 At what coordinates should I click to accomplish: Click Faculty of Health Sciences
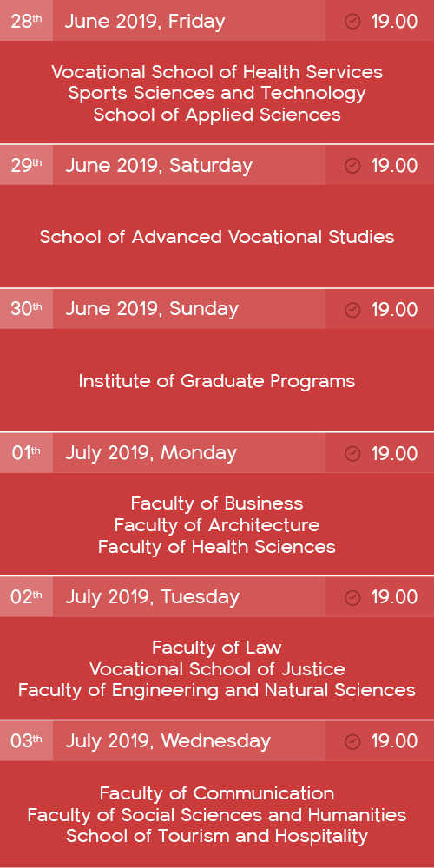pyautogui.click(x=217, y=547)
